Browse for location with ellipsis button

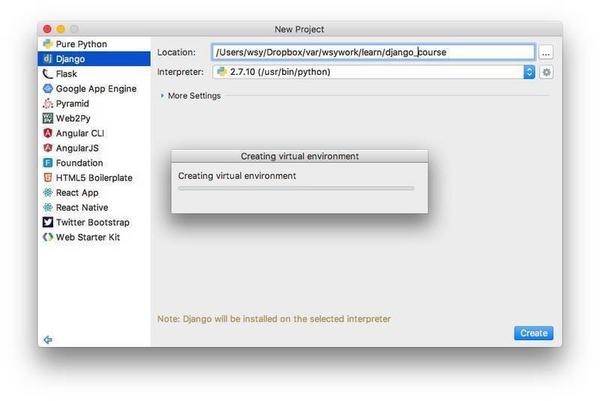[x=546, y=52]
